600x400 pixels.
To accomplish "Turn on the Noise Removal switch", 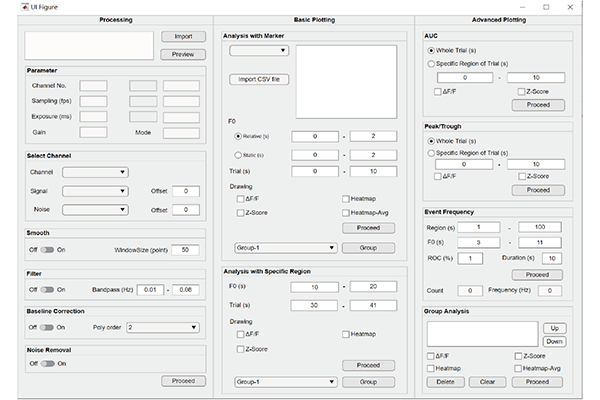I will (46, 363).
